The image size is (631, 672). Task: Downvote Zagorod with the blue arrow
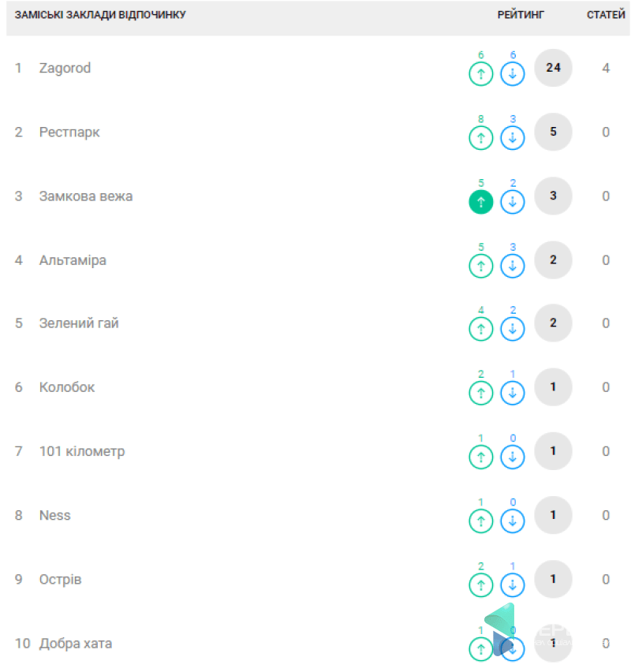513,74
